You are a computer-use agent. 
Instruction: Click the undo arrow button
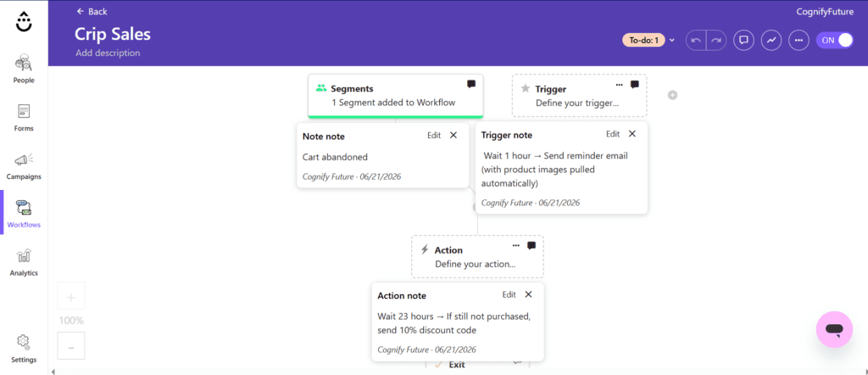coord(696,40)
